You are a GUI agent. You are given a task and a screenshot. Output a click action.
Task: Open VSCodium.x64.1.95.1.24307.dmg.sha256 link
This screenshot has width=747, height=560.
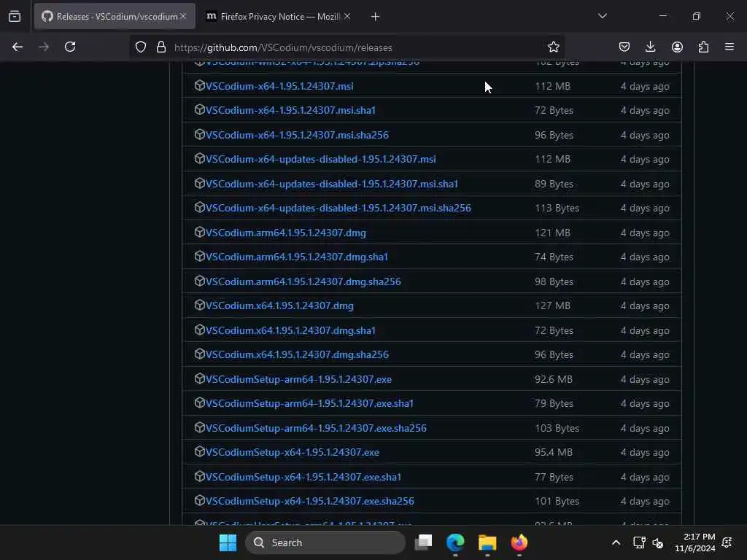tap(297, 355)
